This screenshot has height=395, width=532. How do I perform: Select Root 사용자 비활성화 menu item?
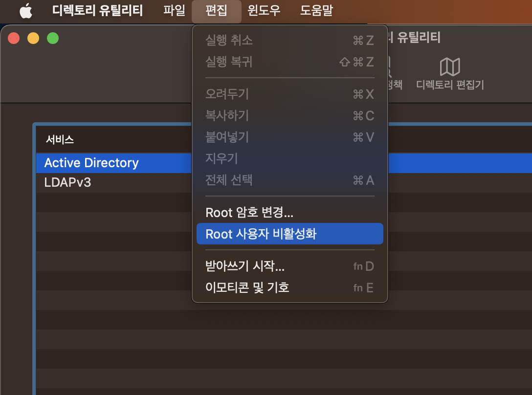tap(290, 234)
